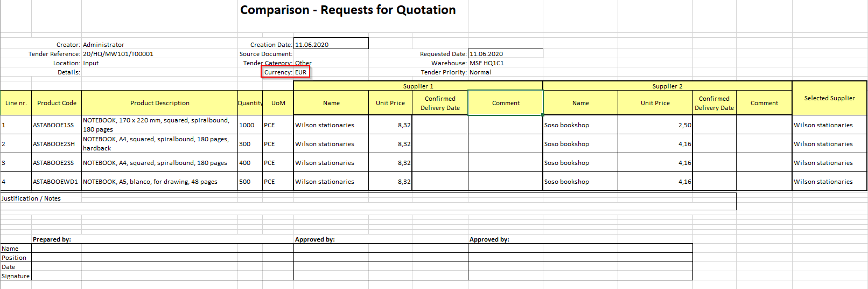Screen dimensions: 868x289
Task: Select the Selected Supplier column header
Action: point(829,99)
